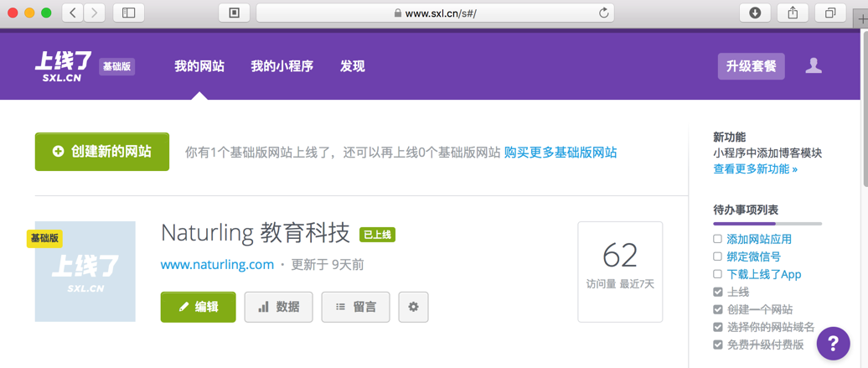Click Naturling 教育科技 site title
Screen dimensions: 868x368
(256, 233)
